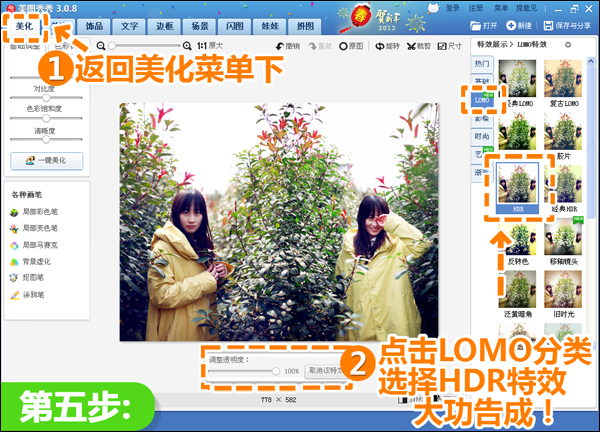Open the 裁剪 crop tool
This screenshot has width=600, height=432.
[x=419, y=46]
